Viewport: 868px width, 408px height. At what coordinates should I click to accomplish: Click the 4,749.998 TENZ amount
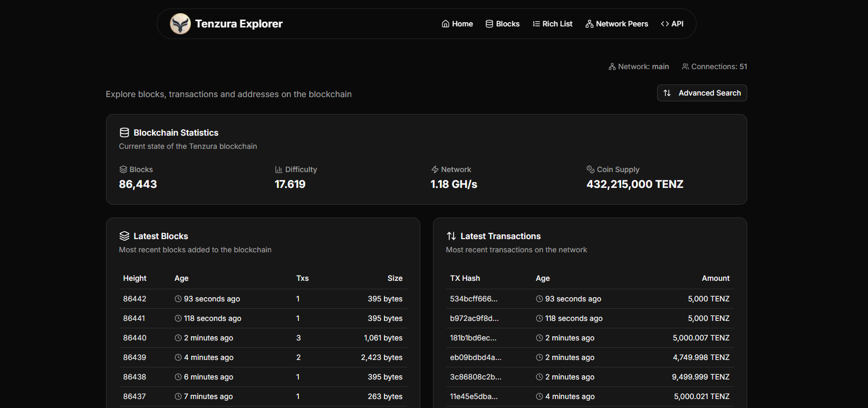pyautogui.click(x=701, y=357)
